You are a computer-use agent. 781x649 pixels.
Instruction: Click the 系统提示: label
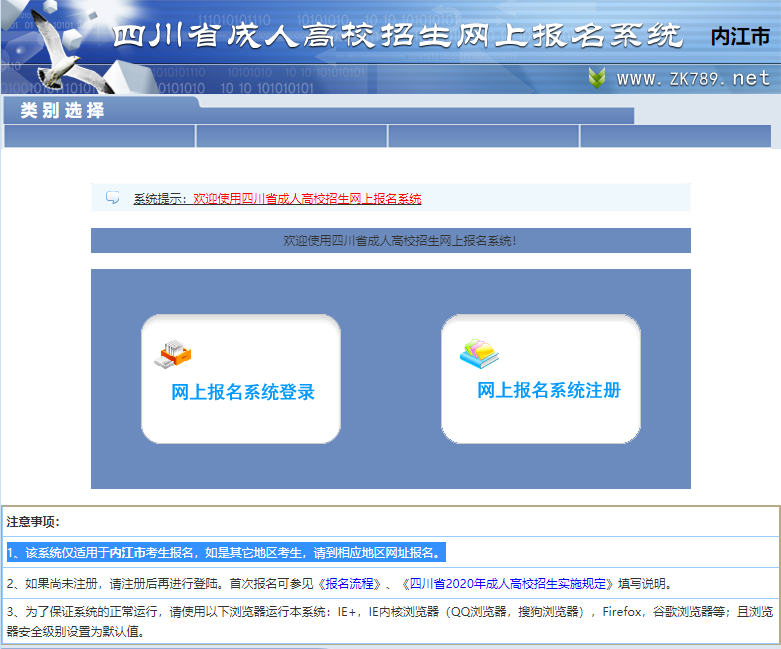click(x=160, y=199)
